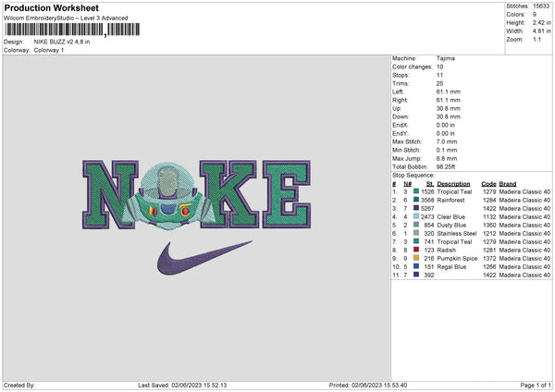Click the Color changes value '10'

pos(440,67)
